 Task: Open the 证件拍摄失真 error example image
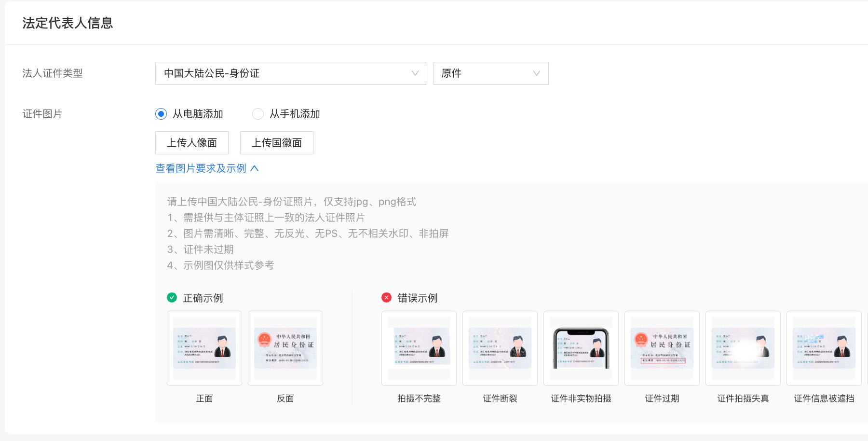coord(743,348)
